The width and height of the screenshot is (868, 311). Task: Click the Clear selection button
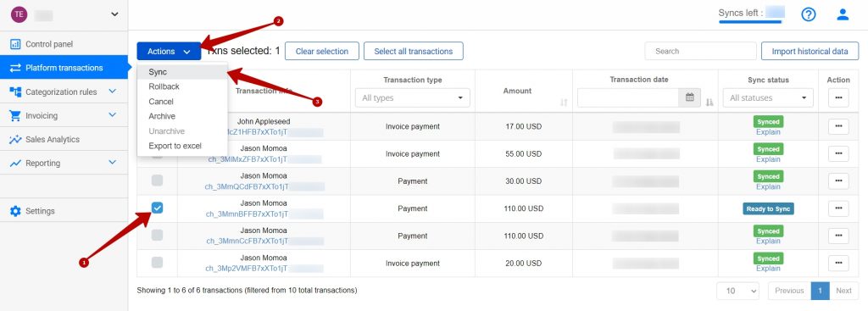321,51
